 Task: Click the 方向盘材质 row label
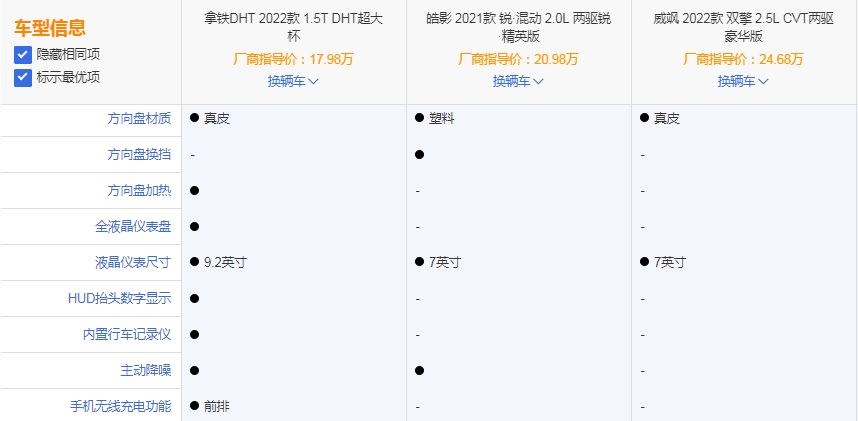point(139,118)
